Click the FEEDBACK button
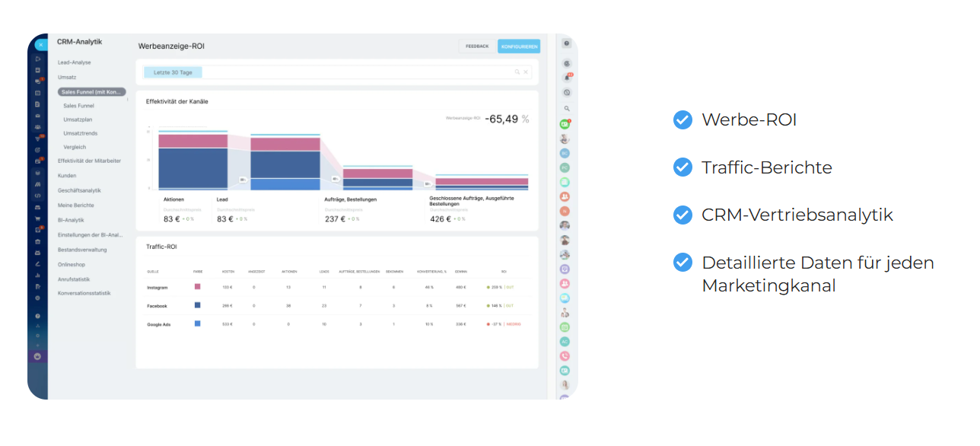980x446 pixels. tap(477, 46)
